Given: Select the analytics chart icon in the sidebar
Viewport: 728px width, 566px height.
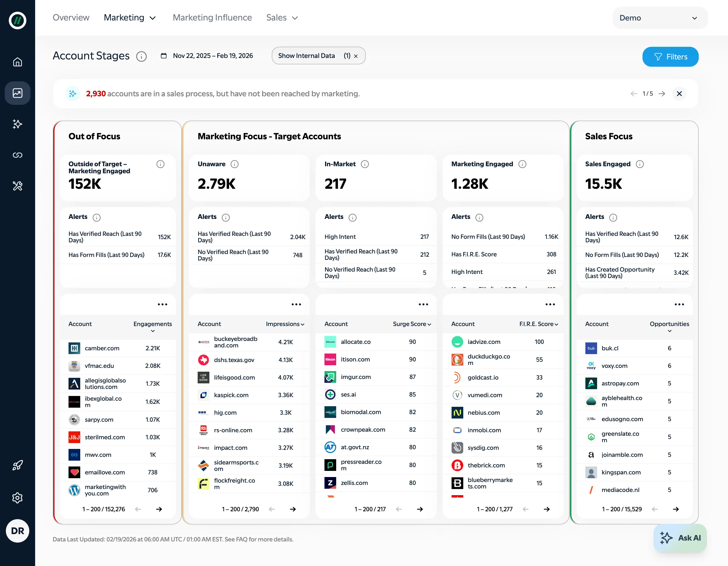Looking at the screenshot, I should (17, 93).
